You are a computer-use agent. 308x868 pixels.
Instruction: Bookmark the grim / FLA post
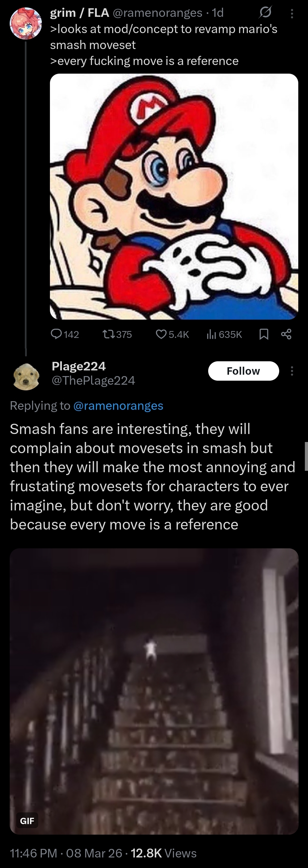coord(264,334)
